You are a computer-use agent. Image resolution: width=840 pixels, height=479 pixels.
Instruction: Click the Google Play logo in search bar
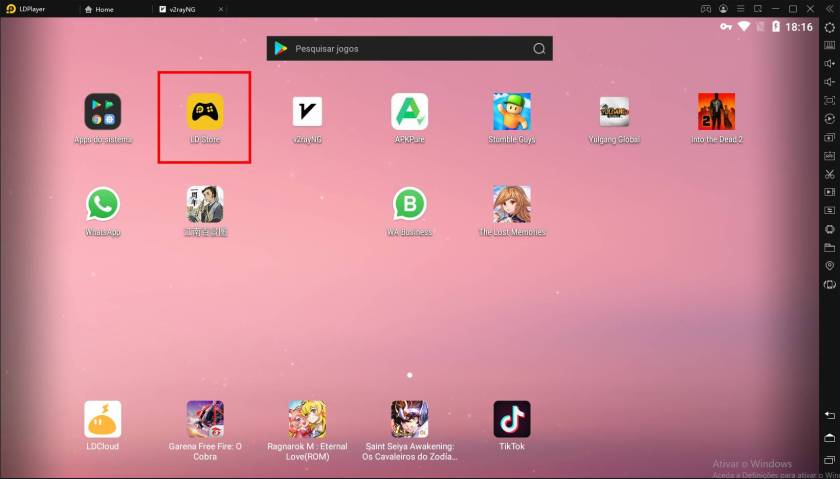[x=281, y=48]
